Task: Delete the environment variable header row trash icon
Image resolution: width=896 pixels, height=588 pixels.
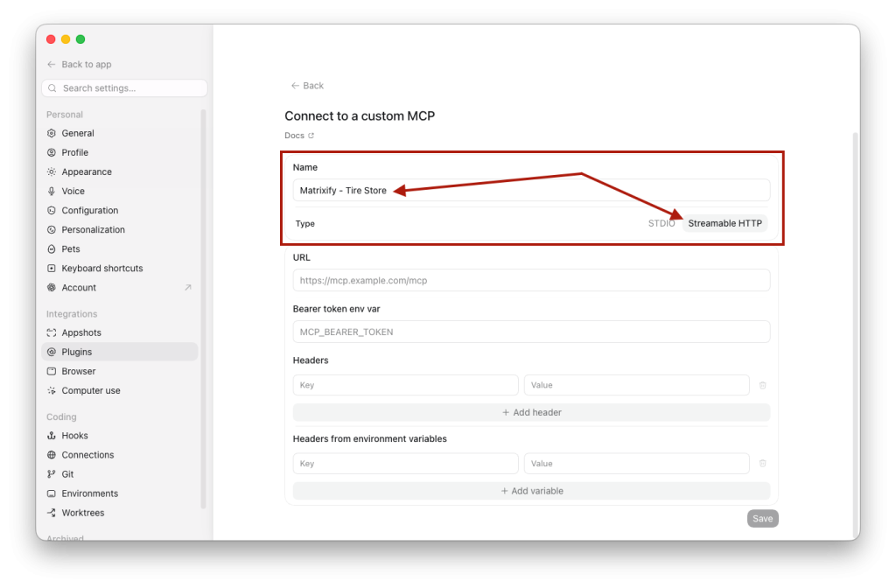Action: (x=762, y=464)
